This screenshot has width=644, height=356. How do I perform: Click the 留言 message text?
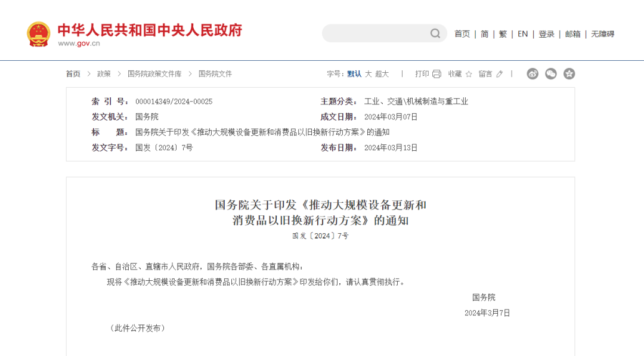tap(485, 74)
